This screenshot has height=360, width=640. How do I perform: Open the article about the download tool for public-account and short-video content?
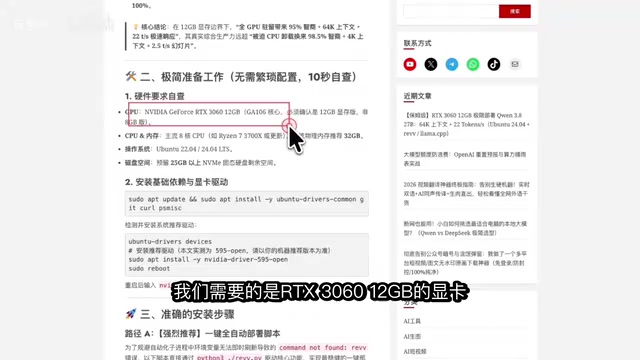(x=465, y=263)
